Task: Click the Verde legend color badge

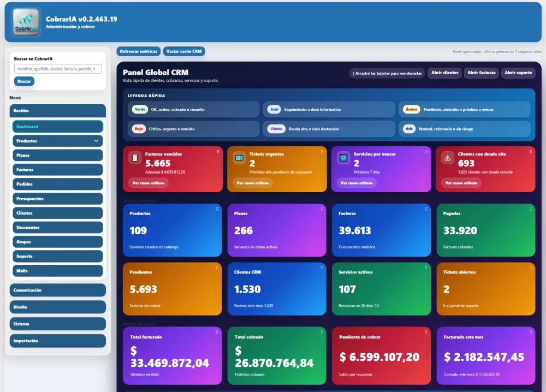Action: click(140, 109)
